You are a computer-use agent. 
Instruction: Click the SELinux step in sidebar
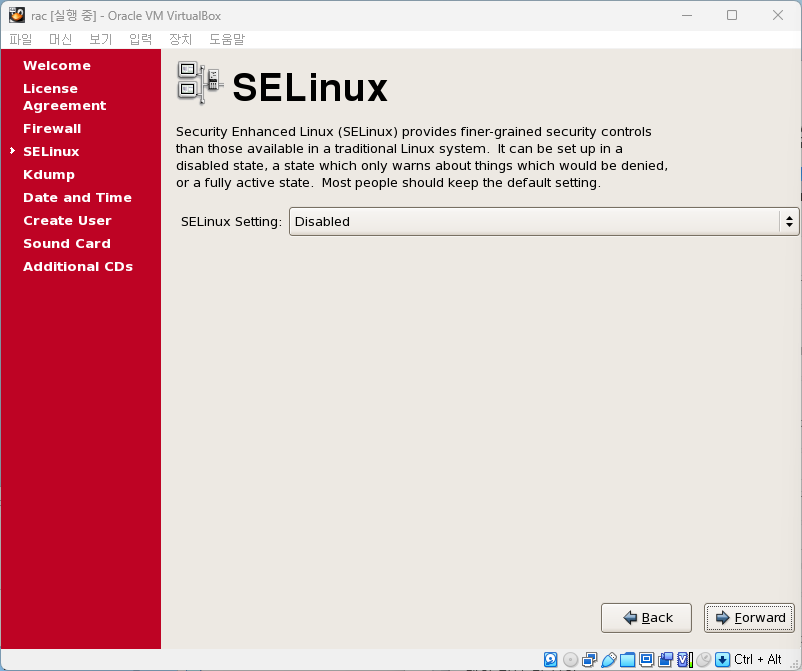(51, 151)
